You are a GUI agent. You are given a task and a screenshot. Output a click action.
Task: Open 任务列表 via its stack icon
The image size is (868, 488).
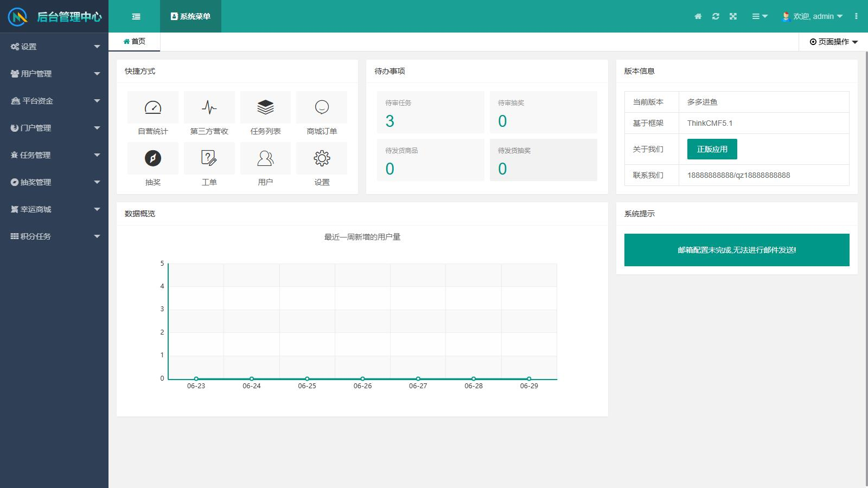pos(265,107)
